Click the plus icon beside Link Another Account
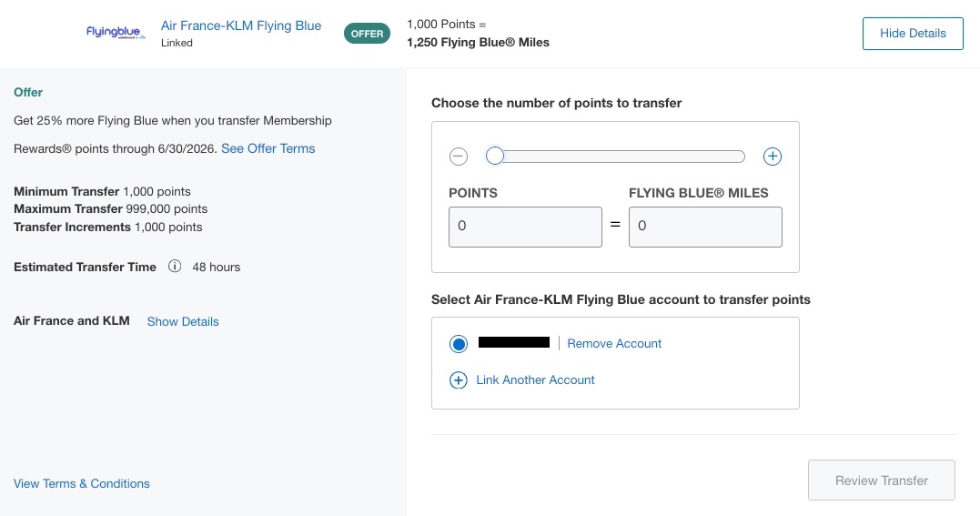This screenshot has width=980, height=516. [459, 380]
